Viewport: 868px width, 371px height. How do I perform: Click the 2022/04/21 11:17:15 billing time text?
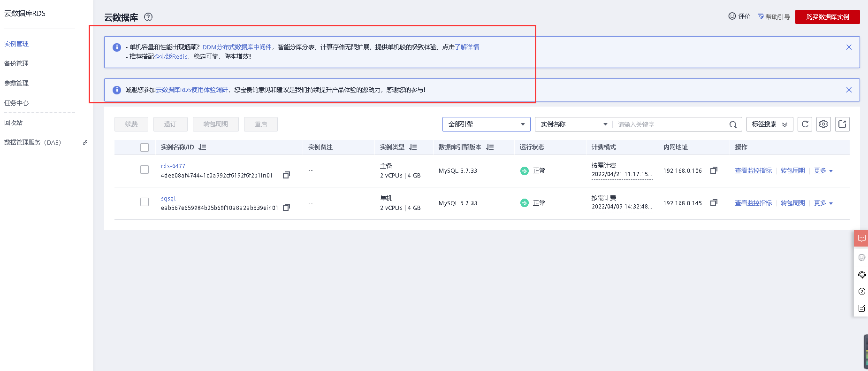[x=622, y=174]
